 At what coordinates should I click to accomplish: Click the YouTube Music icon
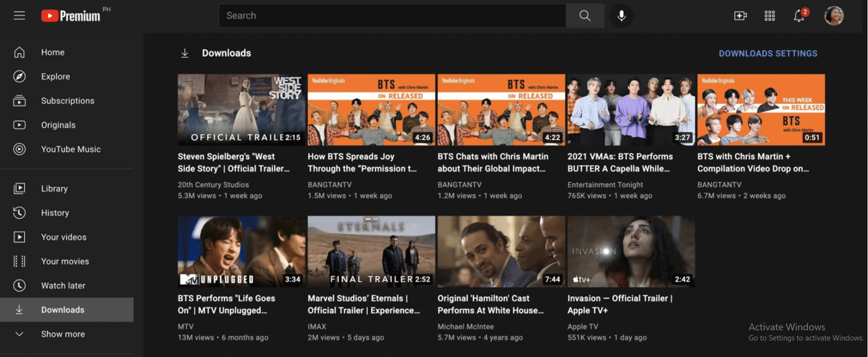(20, 149)
